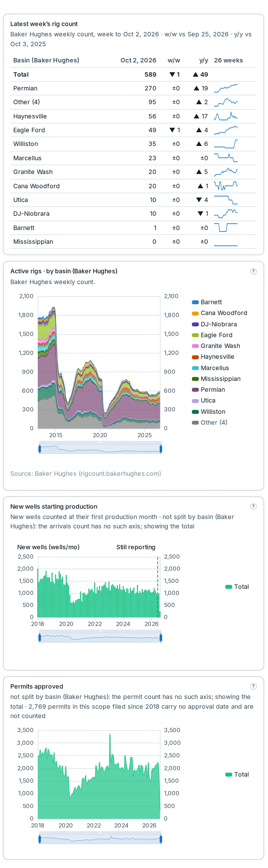
Task: Click Williston 26-week sparkline
Action: pyautogui.click(x=226, y=144)
